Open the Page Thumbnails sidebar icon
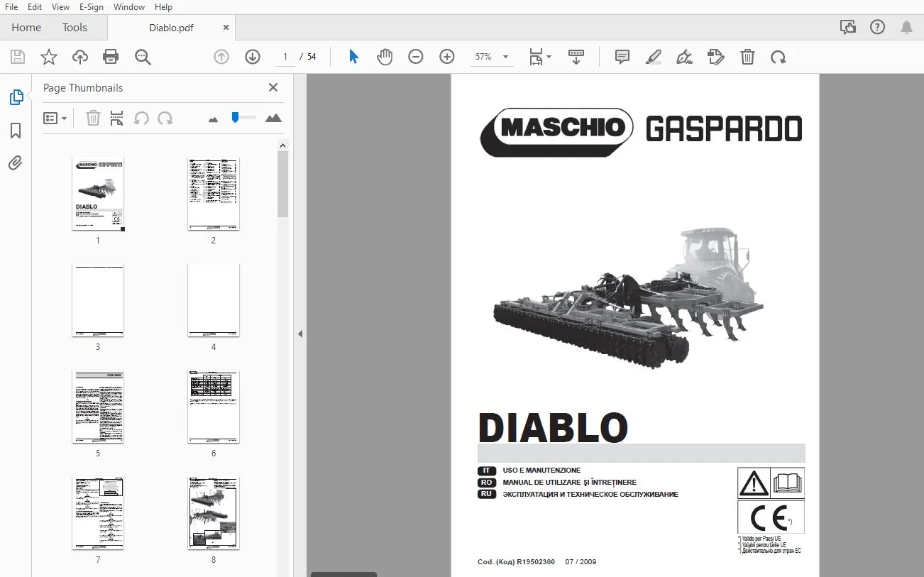924x577 pixels. (x=16, y=97)
